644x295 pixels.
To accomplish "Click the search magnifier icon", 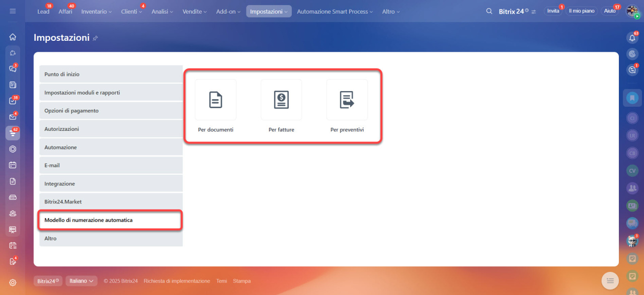I will coord(489,11).
